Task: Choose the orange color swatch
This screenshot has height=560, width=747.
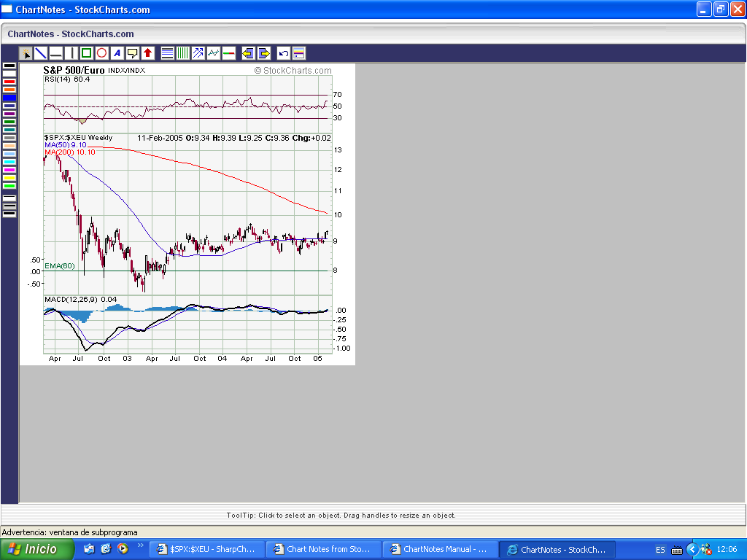Action: (9, 90)
